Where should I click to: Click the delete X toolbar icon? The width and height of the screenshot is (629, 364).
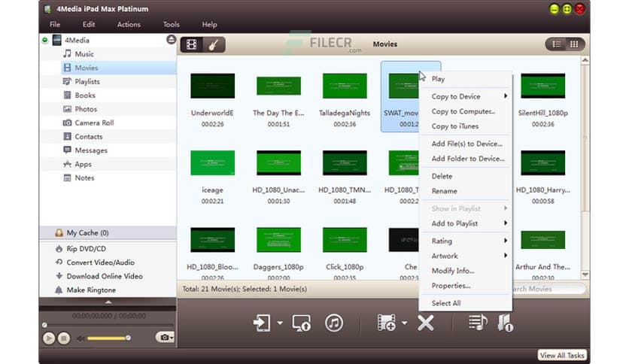tap(426, 323)
